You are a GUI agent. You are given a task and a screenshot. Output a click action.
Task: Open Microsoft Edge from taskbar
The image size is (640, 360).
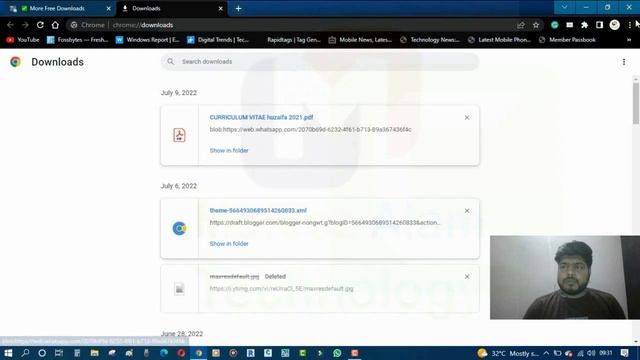164,353
